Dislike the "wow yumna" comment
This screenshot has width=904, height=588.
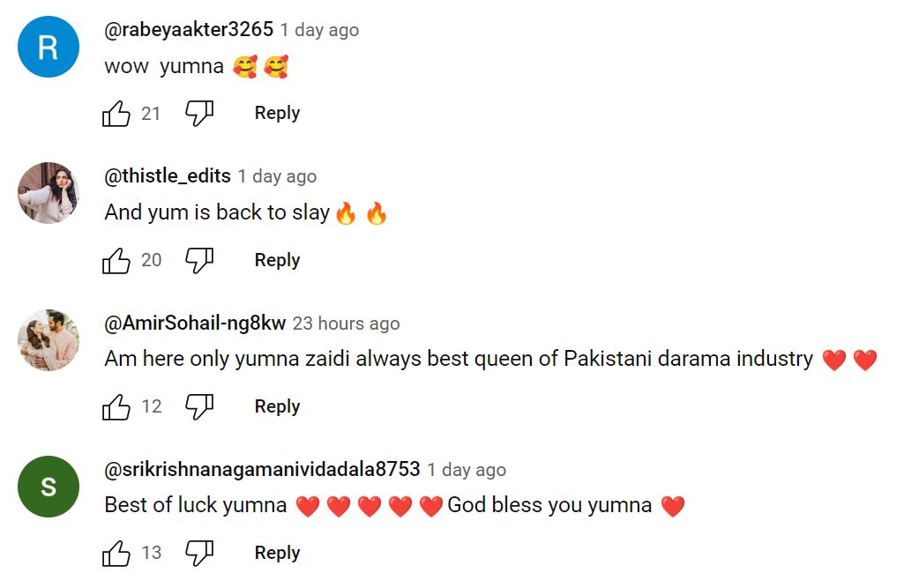199,114
